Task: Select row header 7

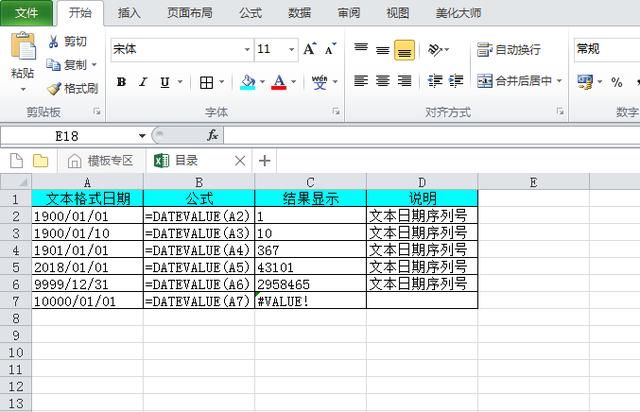Action: pos(16,301)
